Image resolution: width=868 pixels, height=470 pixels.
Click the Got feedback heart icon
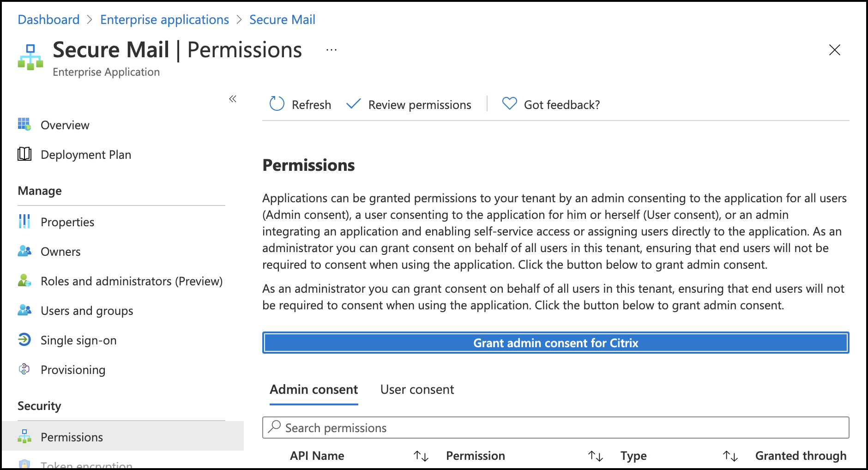pos(509,104)
